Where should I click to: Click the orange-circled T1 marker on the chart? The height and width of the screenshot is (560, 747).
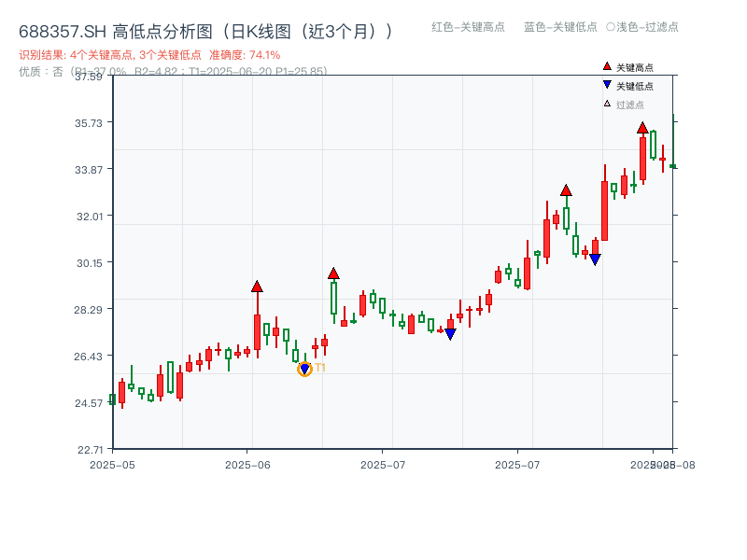point(303,368)
